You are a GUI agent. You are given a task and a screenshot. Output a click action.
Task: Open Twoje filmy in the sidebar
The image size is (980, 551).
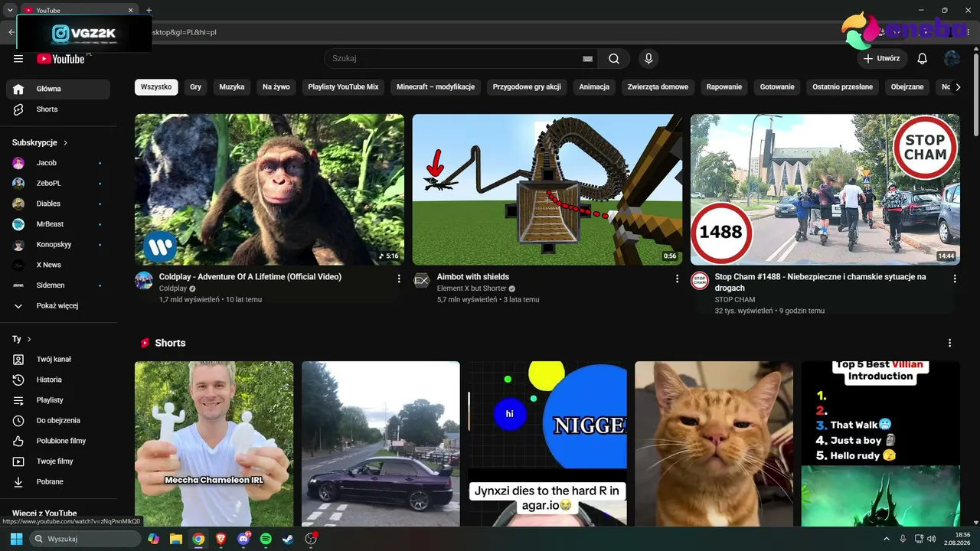pos(58,461)
